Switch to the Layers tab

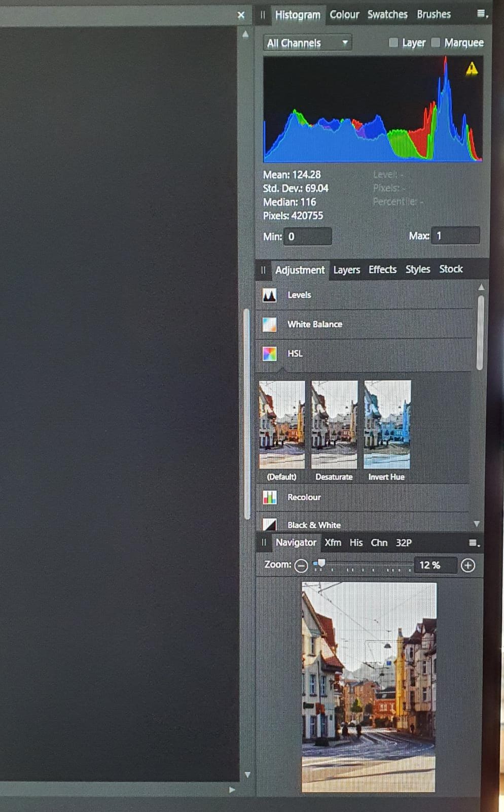point(347,270)
